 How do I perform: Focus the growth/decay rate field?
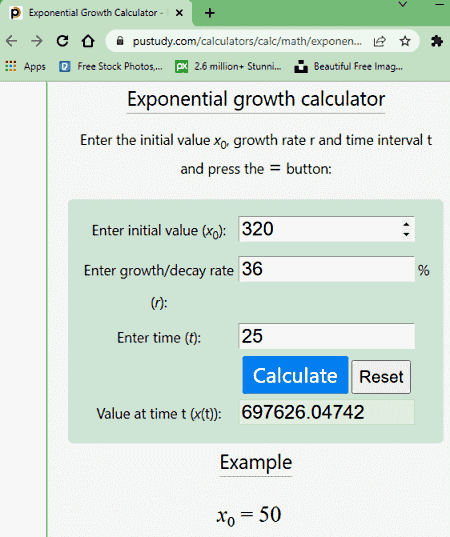[326, 269]
